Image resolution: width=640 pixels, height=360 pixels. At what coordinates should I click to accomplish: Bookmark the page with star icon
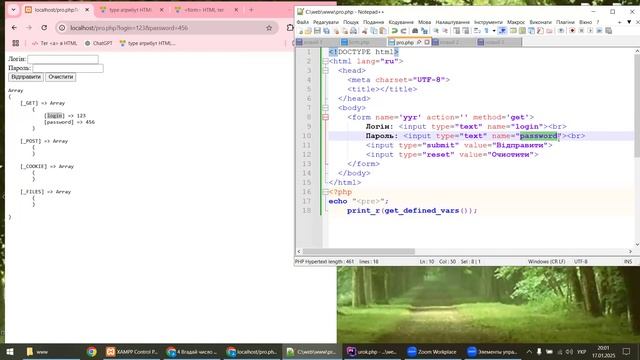click(269, 28)
